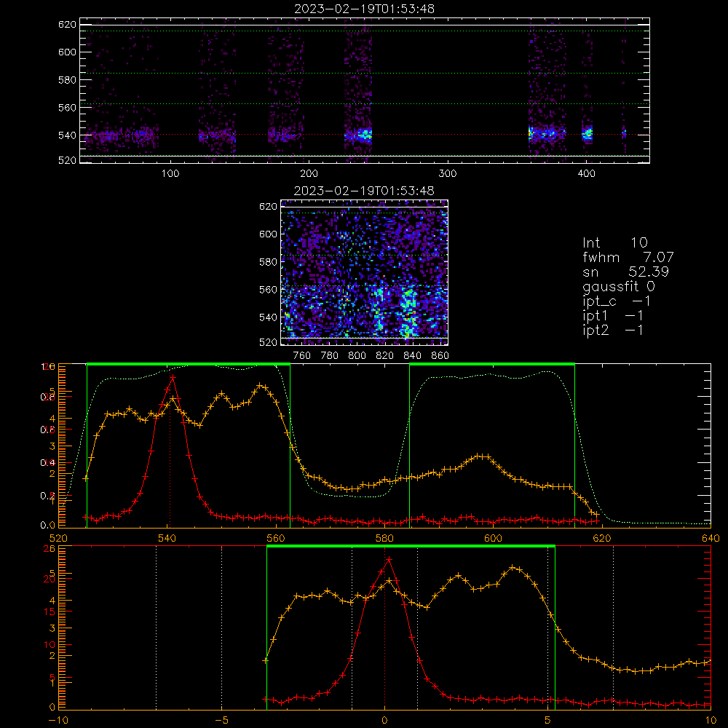Click the emission streak near x=370 in the top spectrogram
The image size is (728, 728).
coord(547,134)
